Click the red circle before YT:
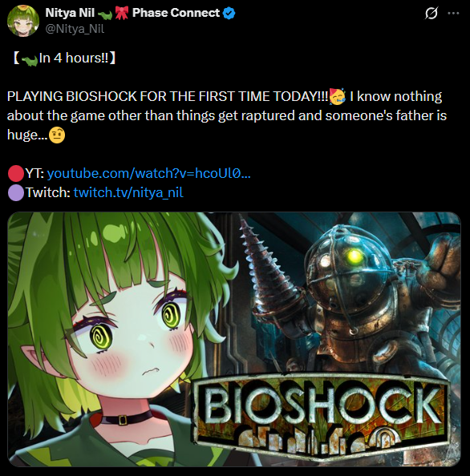Image resolution: width=470 pixels, height=476 pixels. (15, 173)
